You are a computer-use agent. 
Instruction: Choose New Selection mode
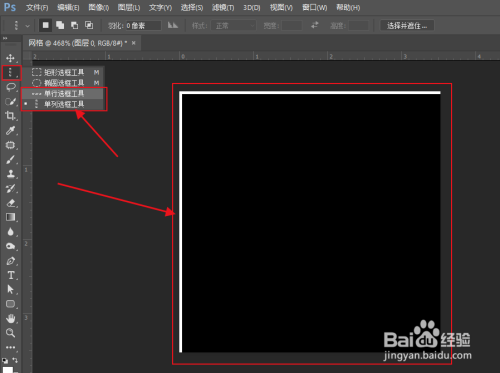pyautogui.click(x=46, y=25)
